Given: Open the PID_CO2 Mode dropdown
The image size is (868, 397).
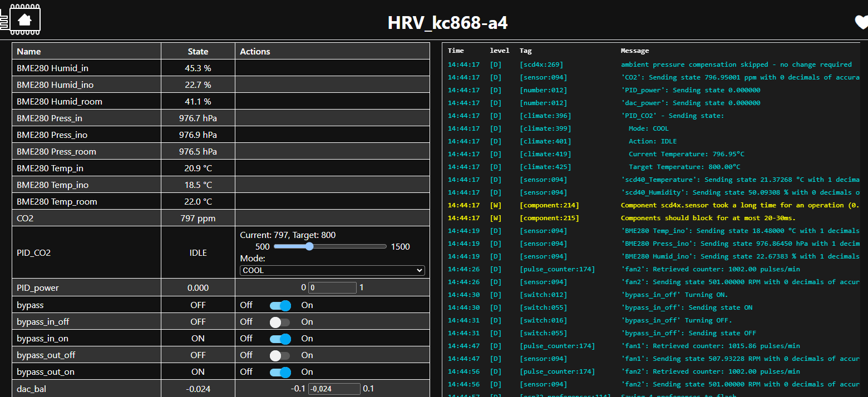Looking at the screenshot, I should coord(332,270).
